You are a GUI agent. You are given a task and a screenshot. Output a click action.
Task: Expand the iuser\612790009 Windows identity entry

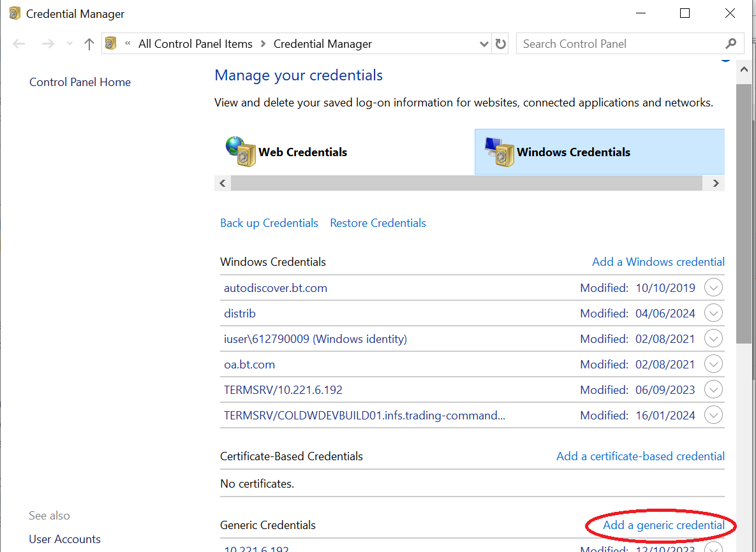(713, 338)
